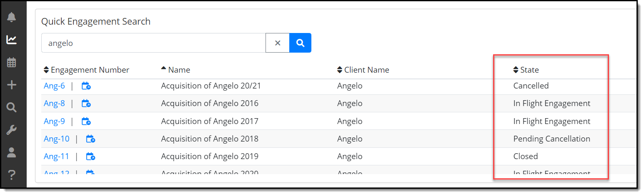
Task: Open the Ang-9 engagement link
Action: coord(54,122)
